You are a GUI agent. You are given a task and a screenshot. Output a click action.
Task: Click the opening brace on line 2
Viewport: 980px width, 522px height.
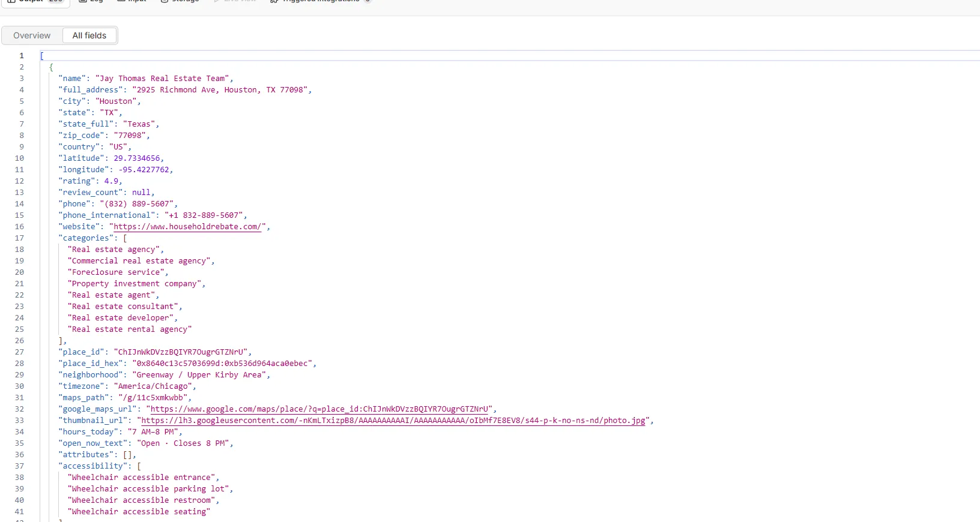(51, 67)
